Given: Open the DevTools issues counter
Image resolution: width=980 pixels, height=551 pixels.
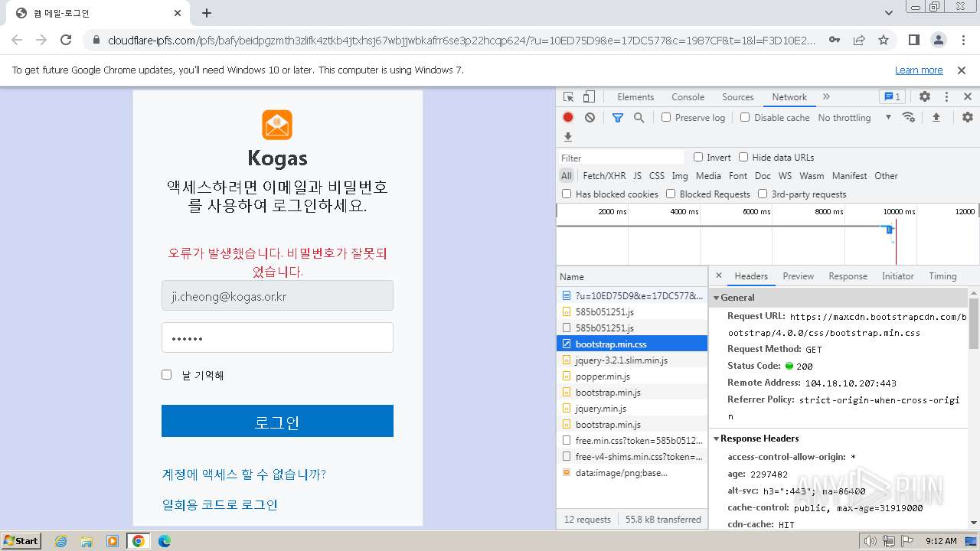Looking at the screenshot, I should click(x=893, y=97).
